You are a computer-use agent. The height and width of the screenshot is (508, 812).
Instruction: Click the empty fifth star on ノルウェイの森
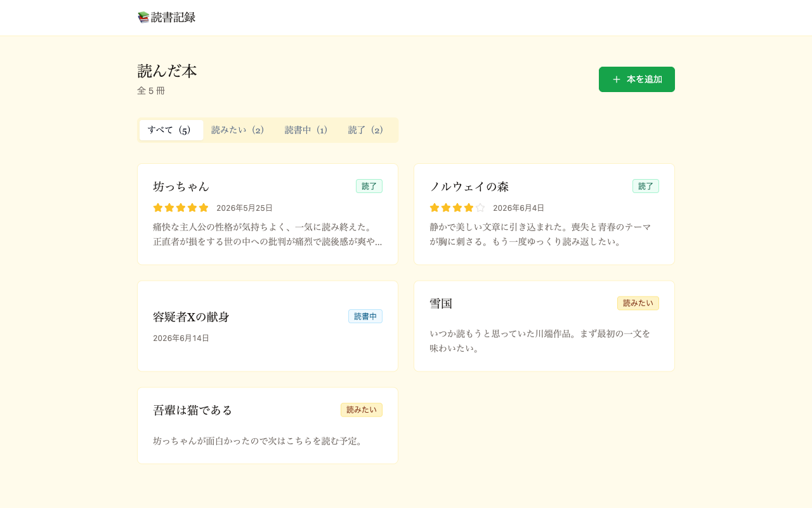click(x=480, y=208)
